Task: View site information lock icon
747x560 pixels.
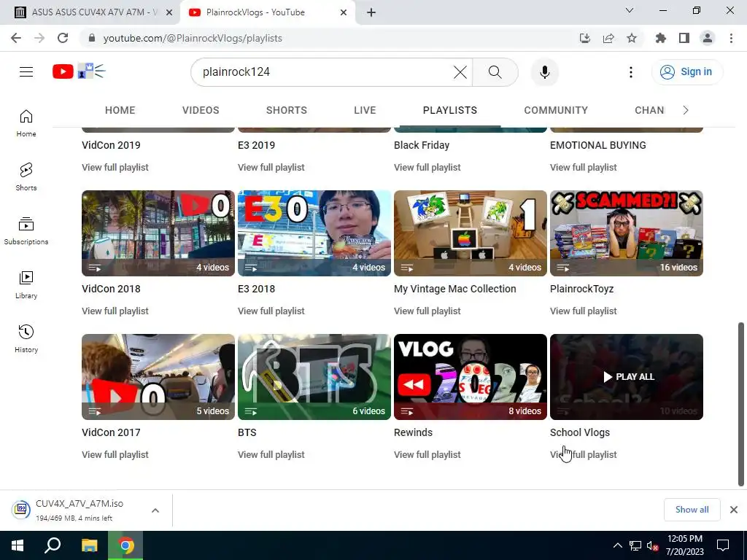Action: tap(92, 38)
